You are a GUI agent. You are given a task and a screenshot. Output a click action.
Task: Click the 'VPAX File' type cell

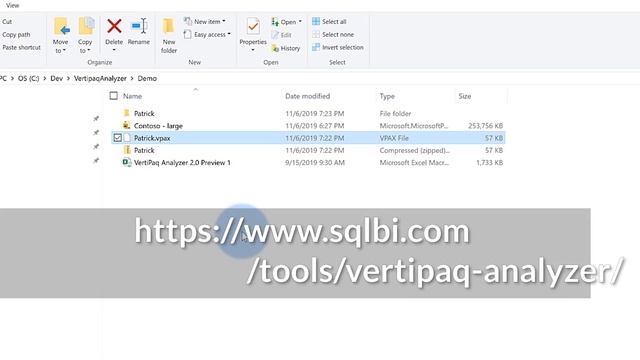[x=394, y=138]
